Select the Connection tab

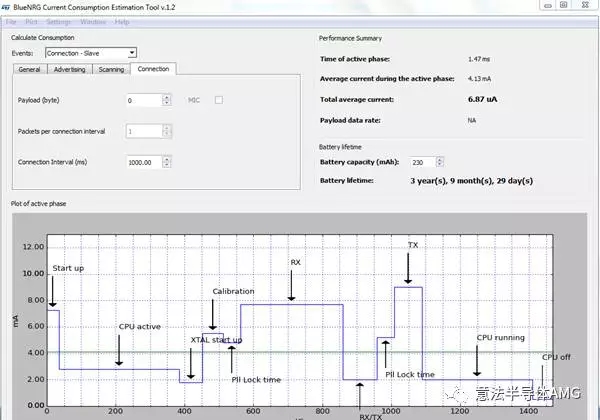point(153,69)
